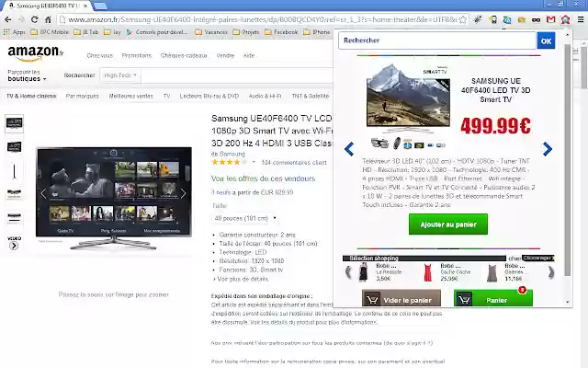Go to Meilleures ventes category tab
Screen dimensions: 588x368
pyautogui.click(x=131, y=96)
